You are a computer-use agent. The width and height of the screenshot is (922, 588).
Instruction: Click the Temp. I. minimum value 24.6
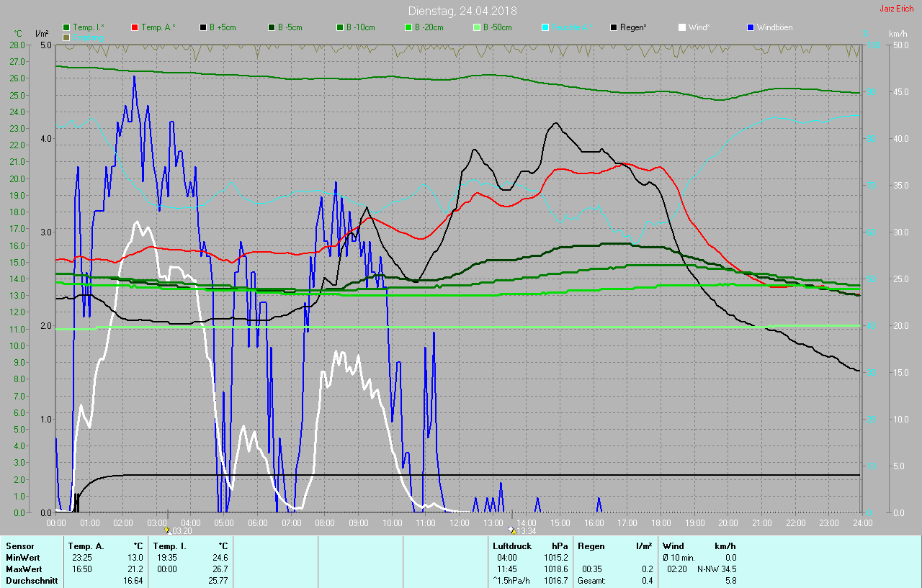click(x=220, y=558)
